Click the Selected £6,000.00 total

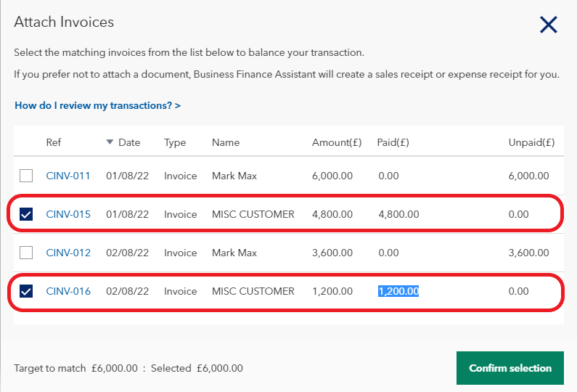(197, 368)
